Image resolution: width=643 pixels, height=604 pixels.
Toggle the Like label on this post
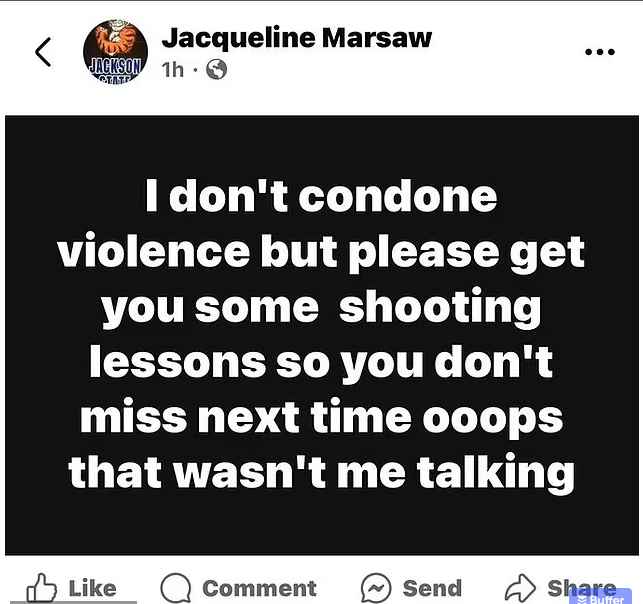click(93, 588)
